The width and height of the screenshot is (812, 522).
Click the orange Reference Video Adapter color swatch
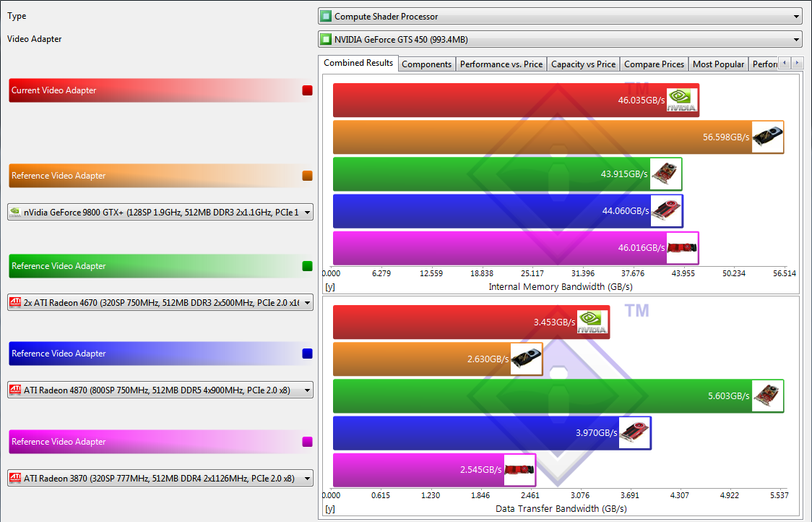307,176
